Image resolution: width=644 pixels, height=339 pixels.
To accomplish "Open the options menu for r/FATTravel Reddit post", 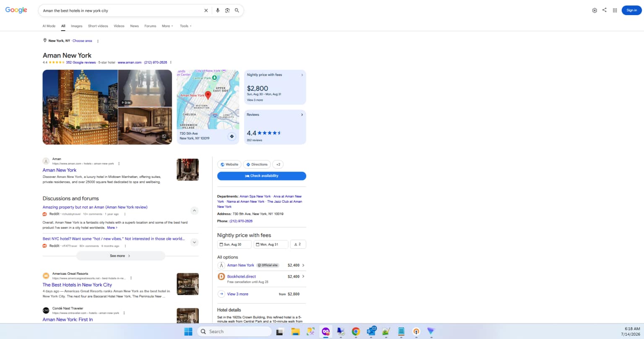I will [x=125, y=246].
